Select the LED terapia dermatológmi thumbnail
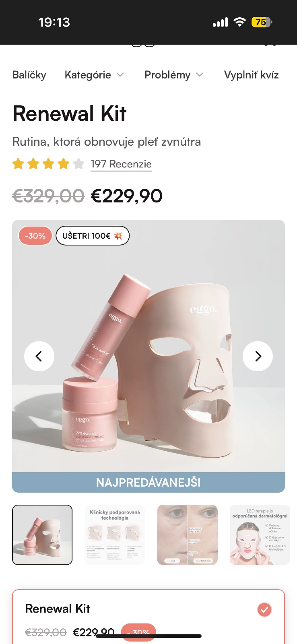Screen dimensions: 297x644 (x=260, y=535)
